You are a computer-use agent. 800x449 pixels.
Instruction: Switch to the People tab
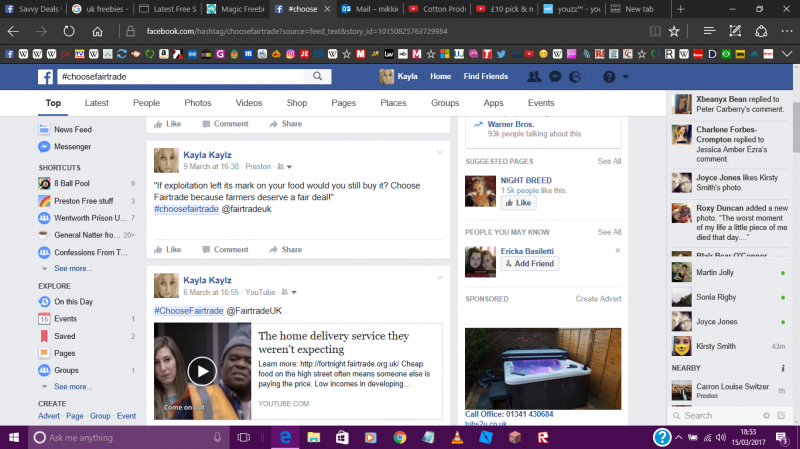[x=146, y=103]
